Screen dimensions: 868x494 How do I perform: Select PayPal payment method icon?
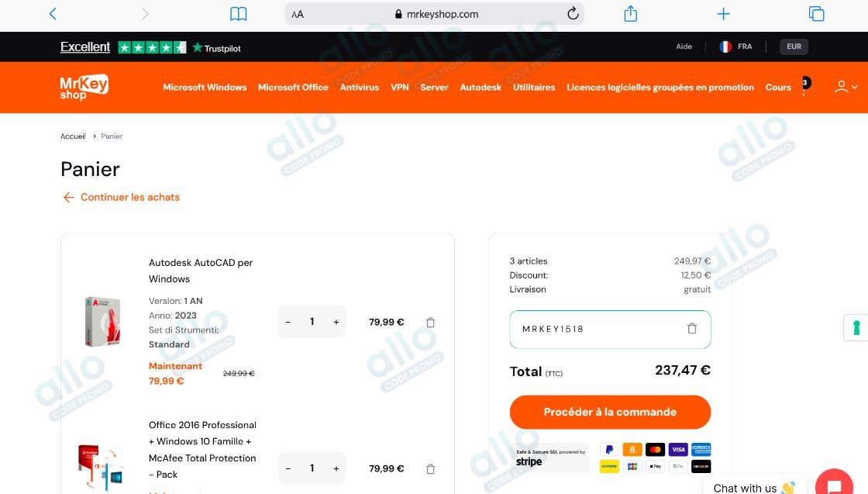point(610,450)
